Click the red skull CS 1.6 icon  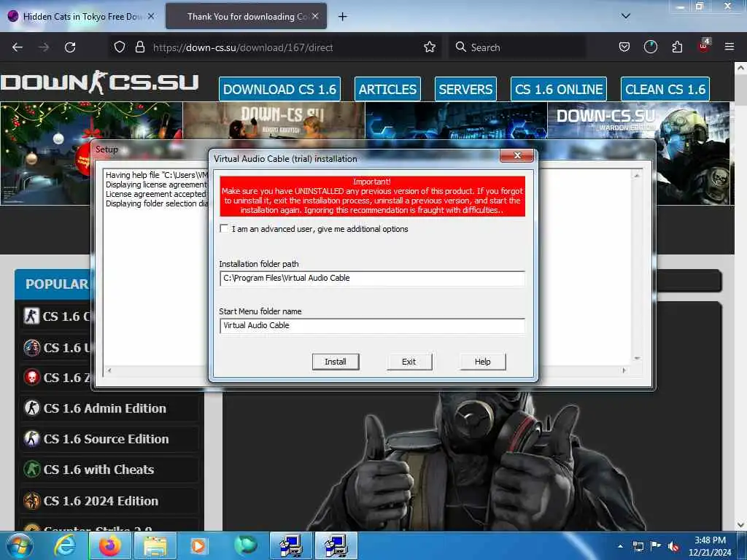pos(32,378)
